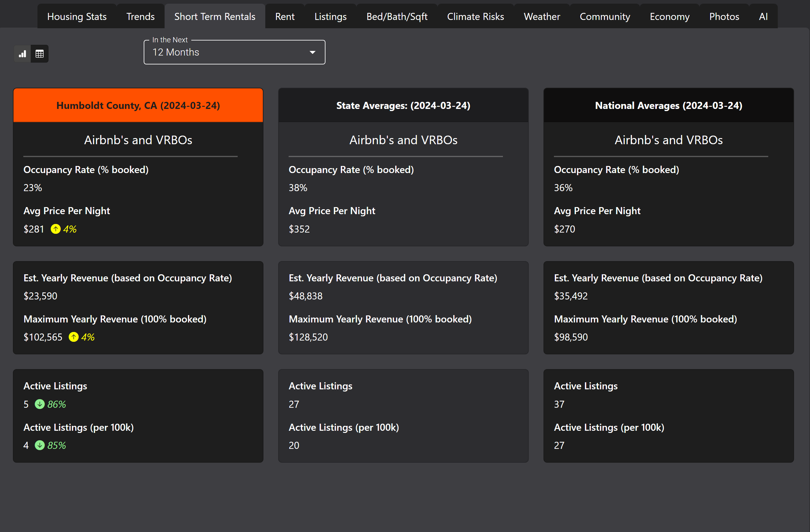Go to the Rent tab

pos(285,16)
